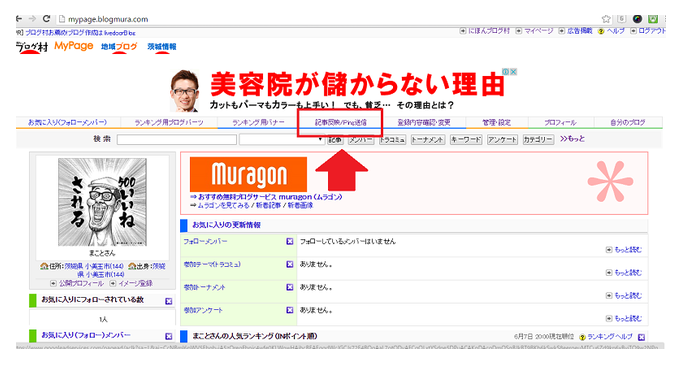Toggle 人気ランキング section icon
Viewport: 673px width, 371px height.
[641, 337]
